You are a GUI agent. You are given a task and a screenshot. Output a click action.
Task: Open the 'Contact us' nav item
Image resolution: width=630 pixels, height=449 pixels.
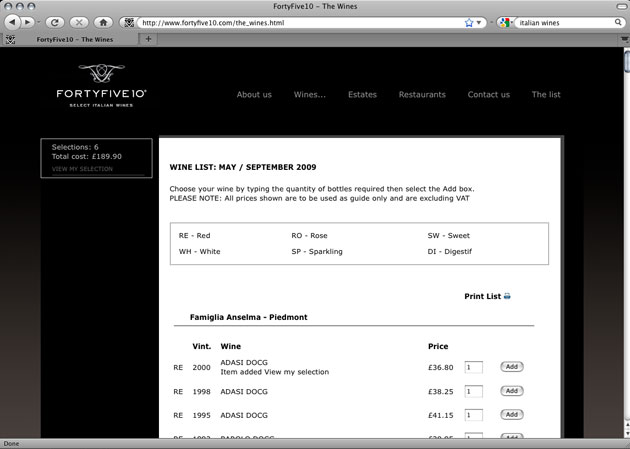pos(489,95)
